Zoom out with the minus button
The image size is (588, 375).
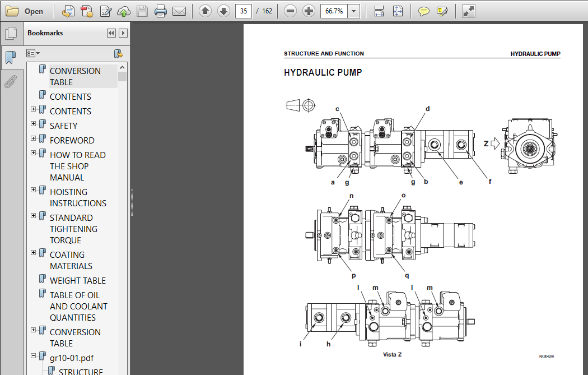[x=290, y=11]
